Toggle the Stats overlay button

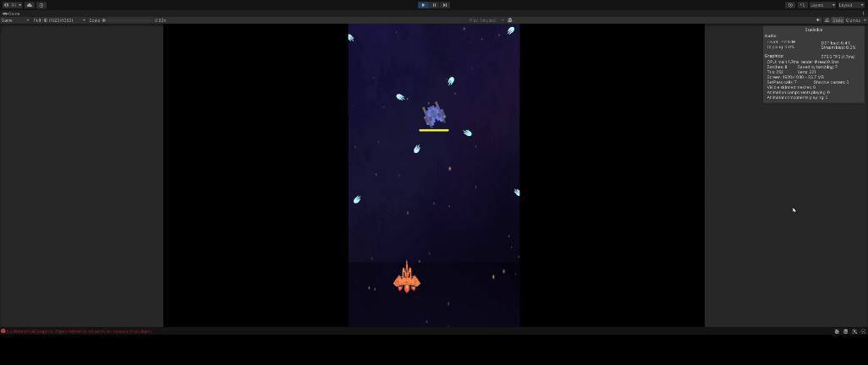pyautogui.click(x=838, y=20)
